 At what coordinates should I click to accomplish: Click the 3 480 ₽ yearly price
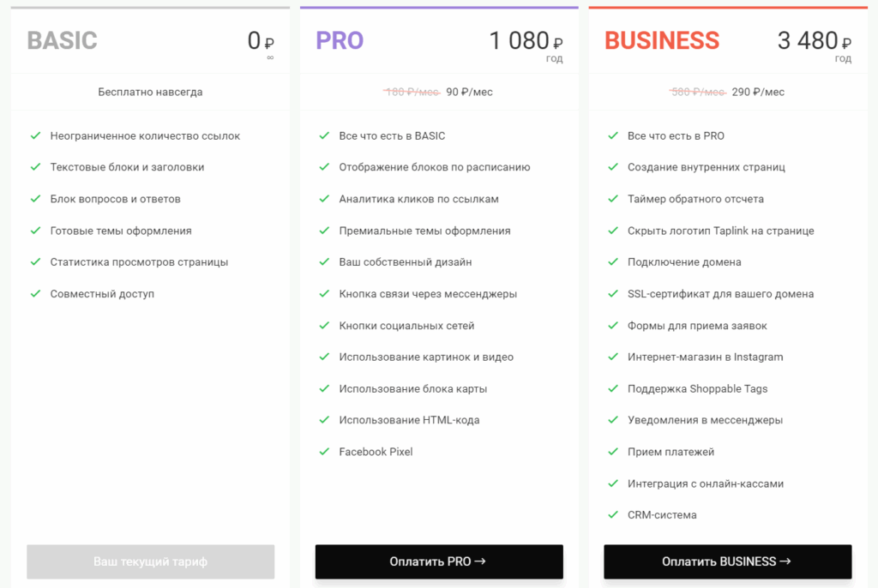pyautogui.click(x=815, y=40)
